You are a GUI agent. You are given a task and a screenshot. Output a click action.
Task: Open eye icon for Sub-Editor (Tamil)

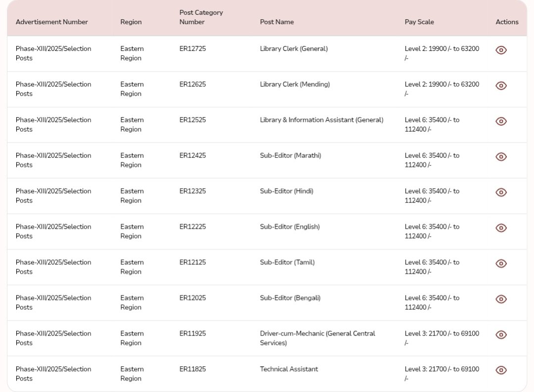(501, 264)
